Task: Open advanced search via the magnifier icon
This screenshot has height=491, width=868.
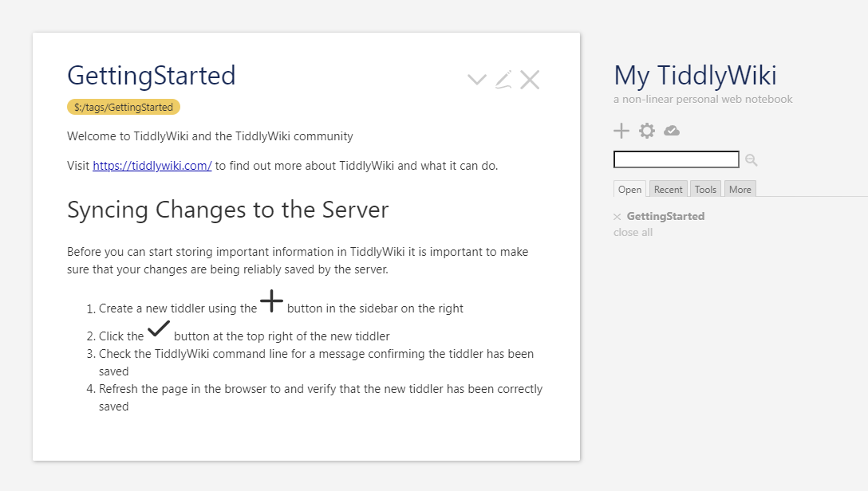Action: [751, 160]
